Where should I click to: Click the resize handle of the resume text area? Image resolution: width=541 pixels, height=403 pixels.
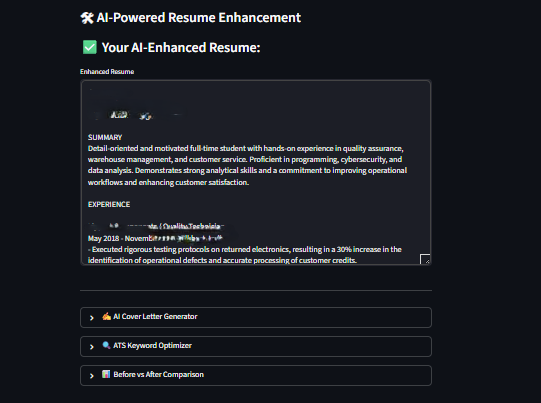[425, 259]
